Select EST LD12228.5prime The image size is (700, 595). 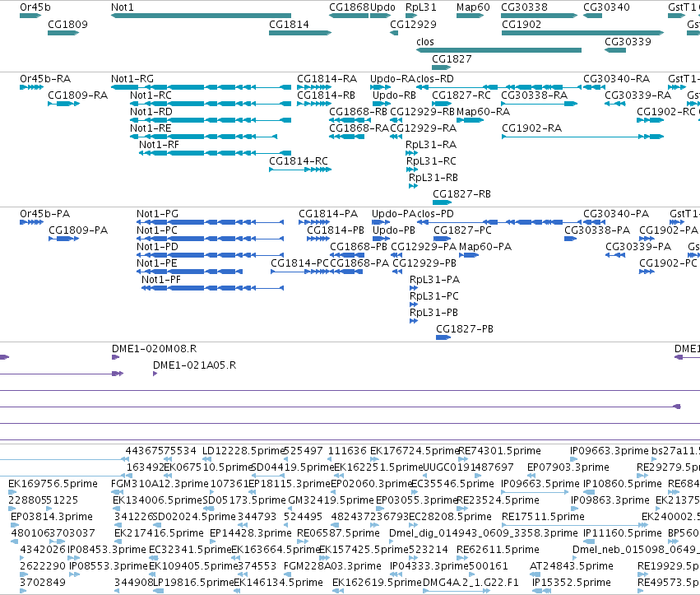[x=243, y=451]
